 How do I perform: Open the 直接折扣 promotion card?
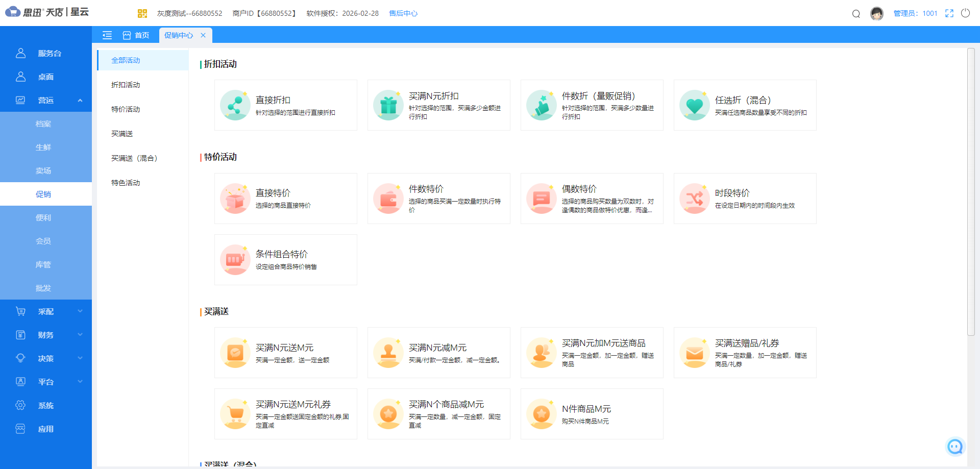tap(286, 105)
